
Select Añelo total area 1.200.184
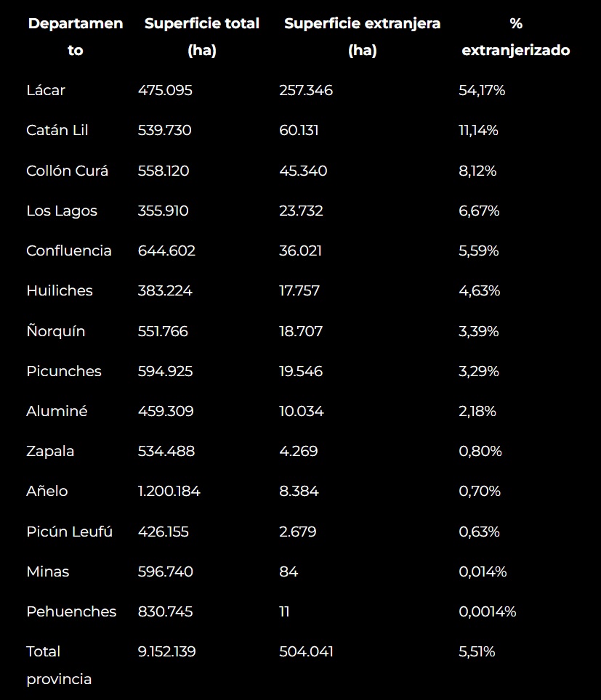tap(169, 492)
